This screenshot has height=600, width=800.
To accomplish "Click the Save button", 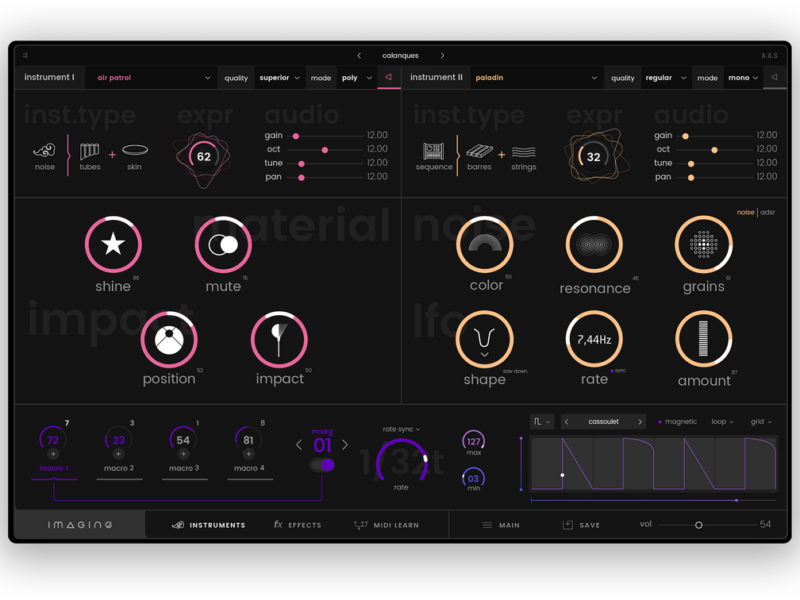I will 581,525.
